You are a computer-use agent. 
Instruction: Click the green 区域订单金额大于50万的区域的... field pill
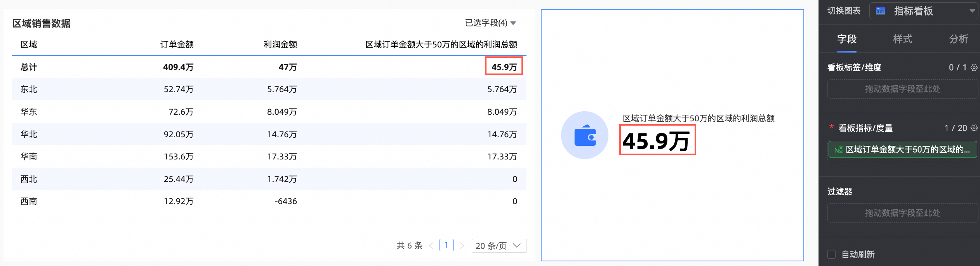tap(903, 150)
